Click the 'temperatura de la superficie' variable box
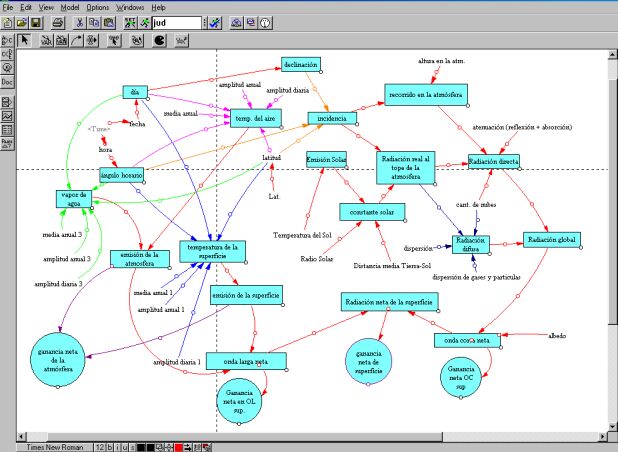The width and height of the screenshot is (618, 452). [210, 251]
